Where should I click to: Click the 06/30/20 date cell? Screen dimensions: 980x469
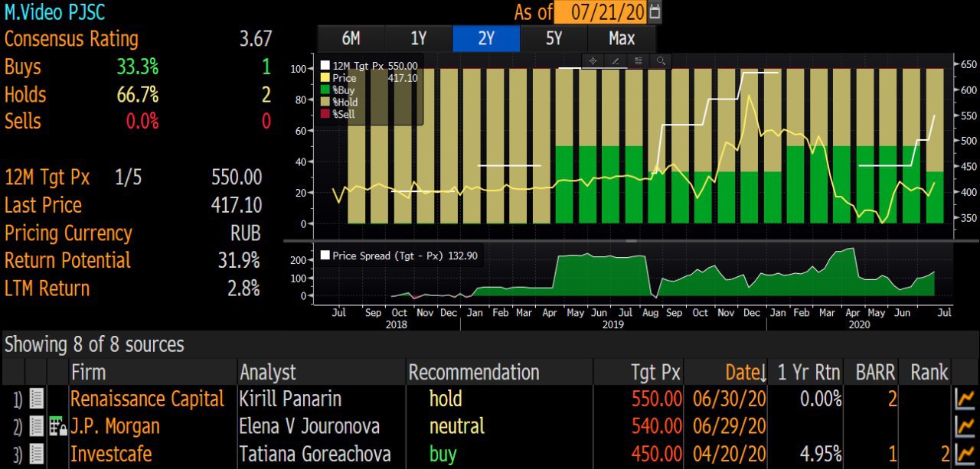(728, 399)
